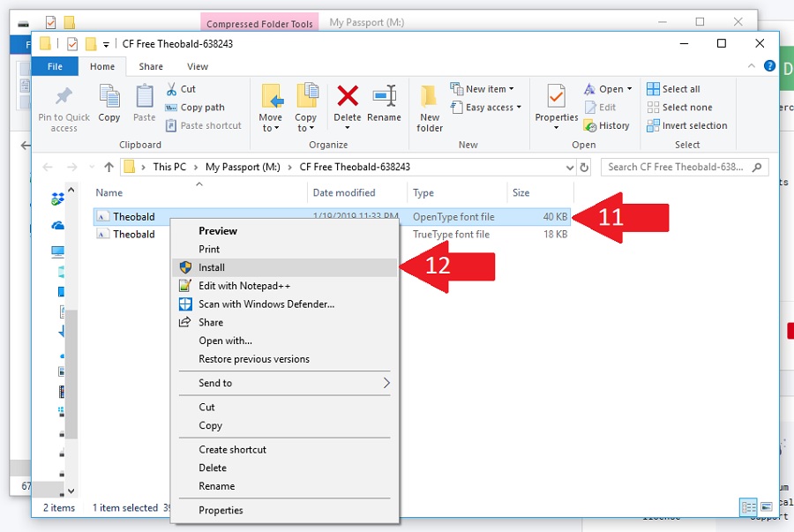Click Copy path in Clipboard group
Screen dimensions: 794x532
202,108
